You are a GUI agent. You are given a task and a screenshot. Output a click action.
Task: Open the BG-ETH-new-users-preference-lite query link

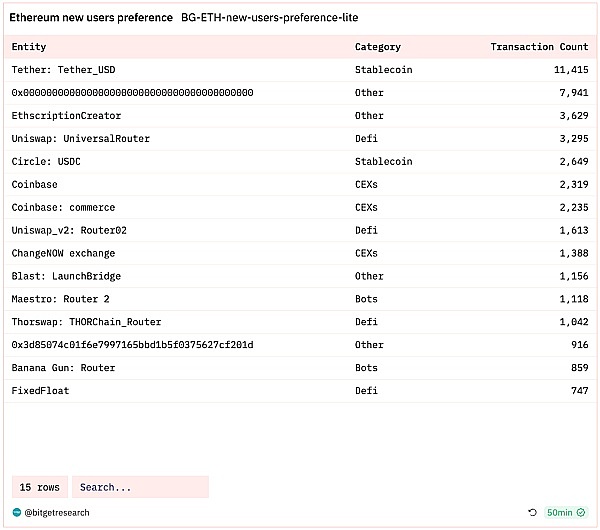[x=270, y=18]
